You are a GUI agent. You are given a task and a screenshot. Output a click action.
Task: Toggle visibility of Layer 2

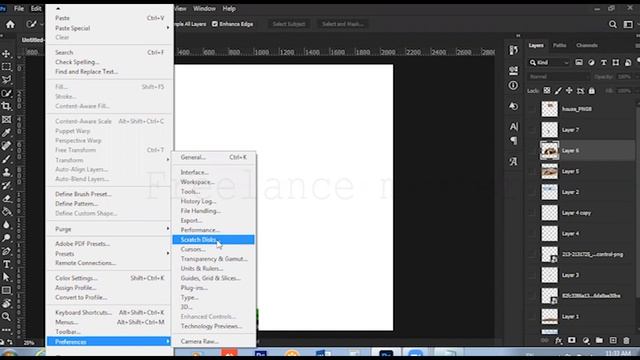click(x=532, y=192)
